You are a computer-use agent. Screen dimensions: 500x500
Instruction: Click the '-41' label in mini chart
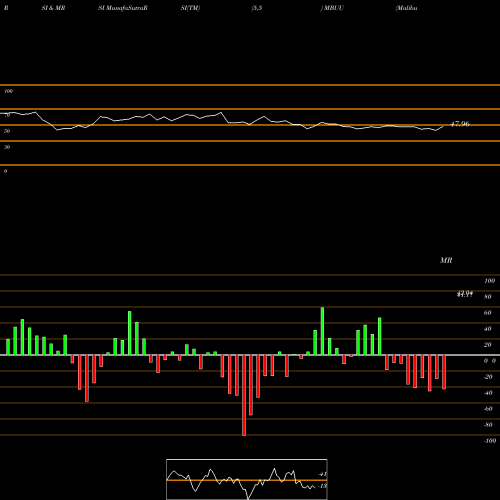322,474
